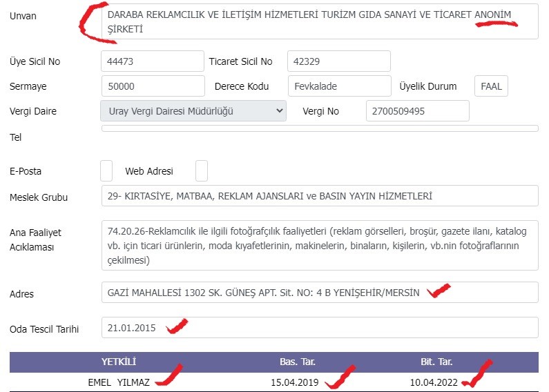This screenshot has height=392, width=549.
Task: Click the Unvan company name field
Action: (320, 21)
